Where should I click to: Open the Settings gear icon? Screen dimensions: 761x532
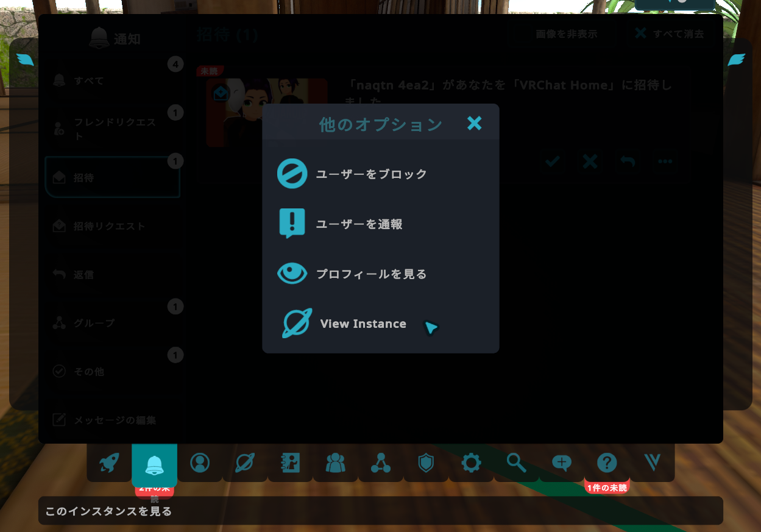click(x=470, y=463)
